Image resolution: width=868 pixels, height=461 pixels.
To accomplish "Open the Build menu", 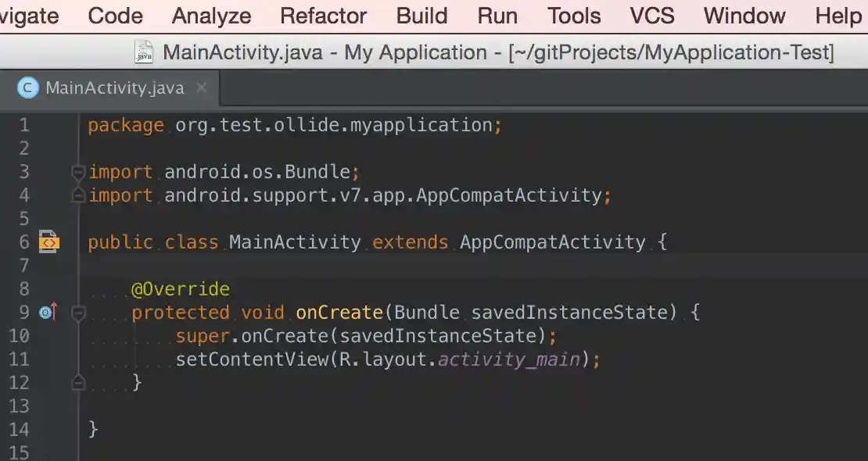I will (x=421, y=16).
